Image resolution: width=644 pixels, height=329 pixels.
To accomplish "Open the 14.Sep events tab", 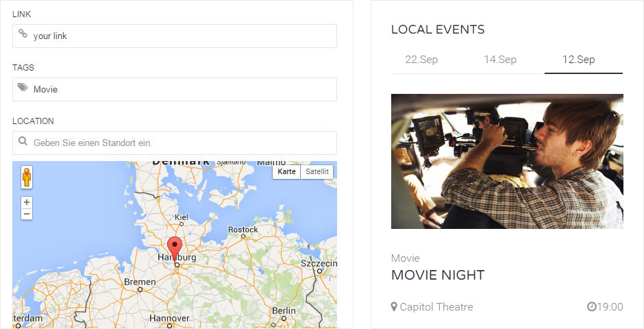I will tap(500, 60).
